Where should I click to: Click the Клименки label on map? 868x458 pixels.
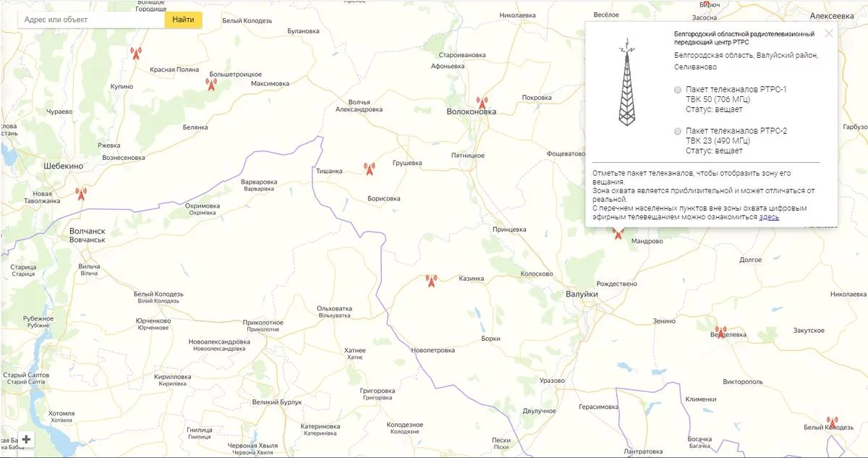click(701, 399)
